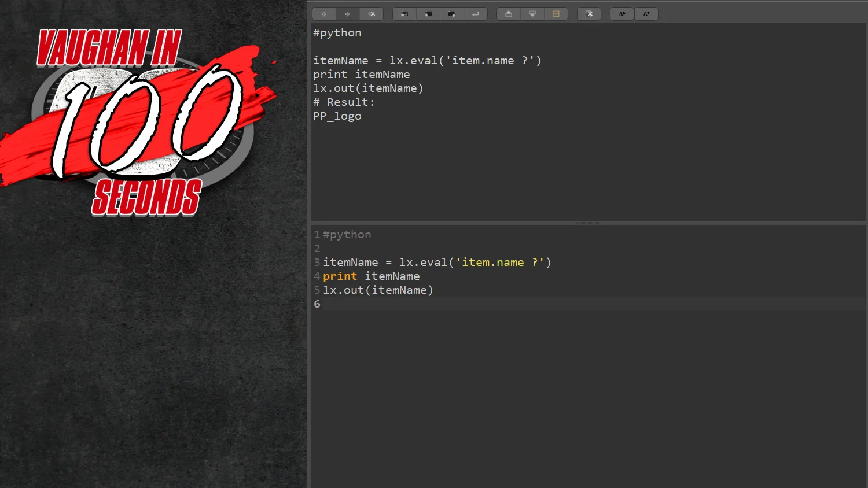Click the return-arrow execute button
Viewport: 868px width, 488px height.
pyautogui.click(x=476, y=14)
